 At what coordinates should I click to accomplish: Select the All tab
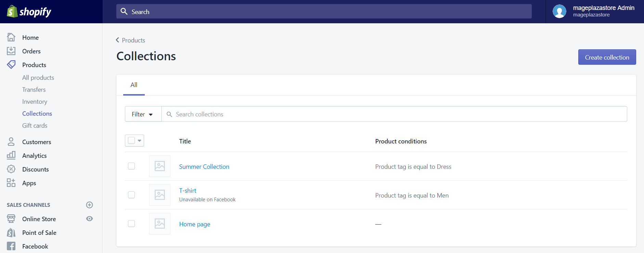click(x=134, y=85)
